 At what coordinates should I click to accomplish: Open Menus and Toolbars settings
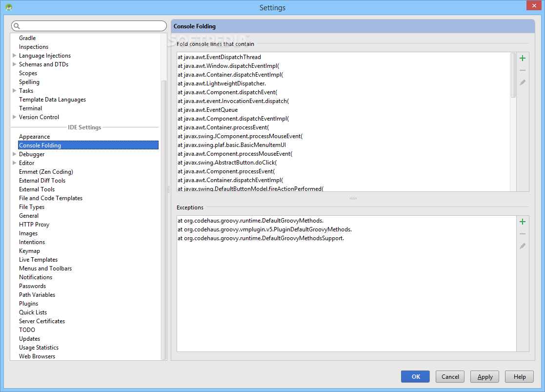[45, 268]
